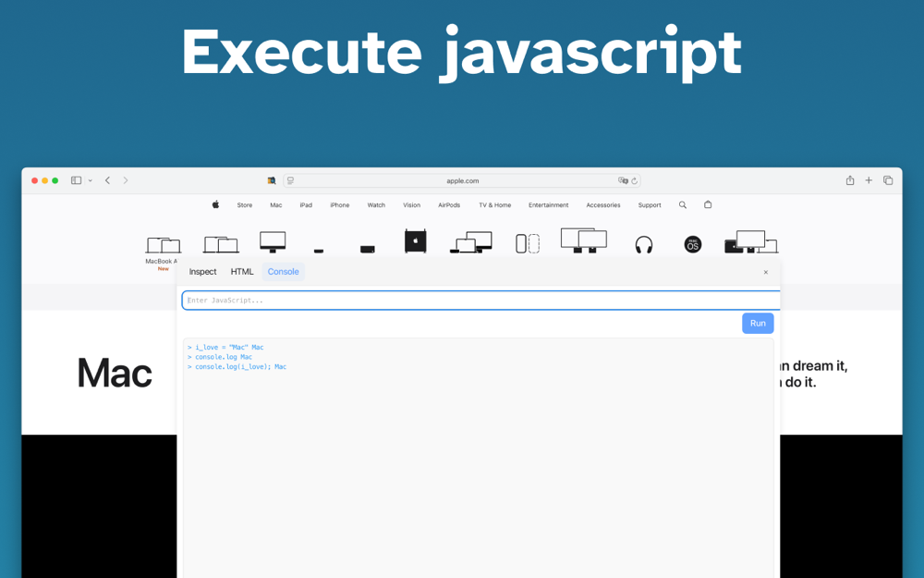This screenshot has width=924, height=578.
Task: Click the translate icon in address bar
Action: click(x=622, y=180)
